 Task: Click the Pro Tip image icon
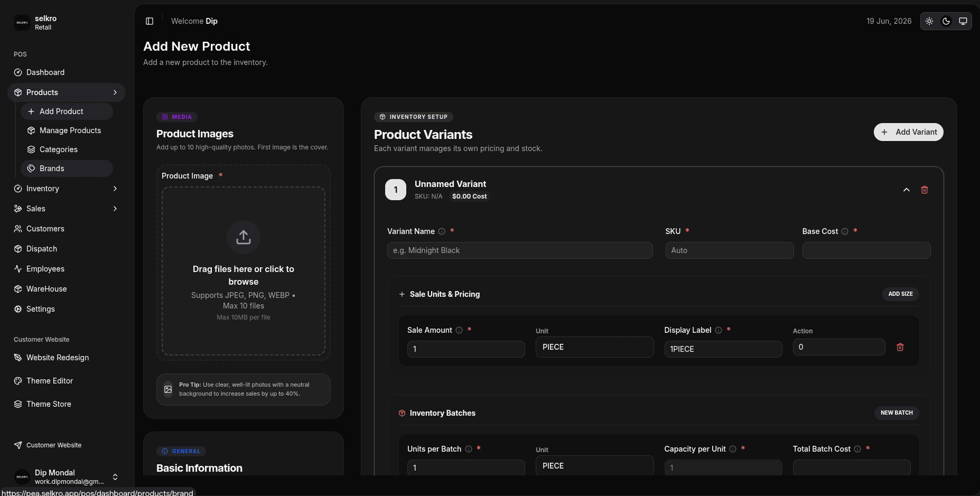pos(168,389)
